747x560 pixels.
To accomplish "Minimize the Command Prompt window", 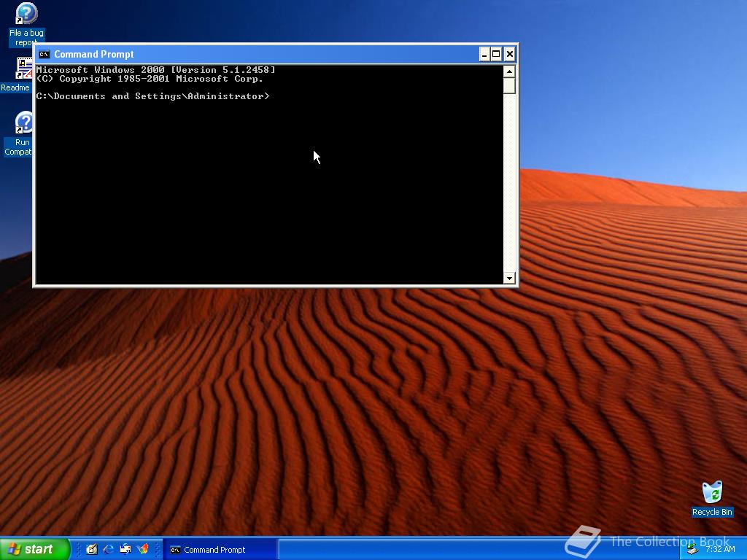I will click(484, 54).
